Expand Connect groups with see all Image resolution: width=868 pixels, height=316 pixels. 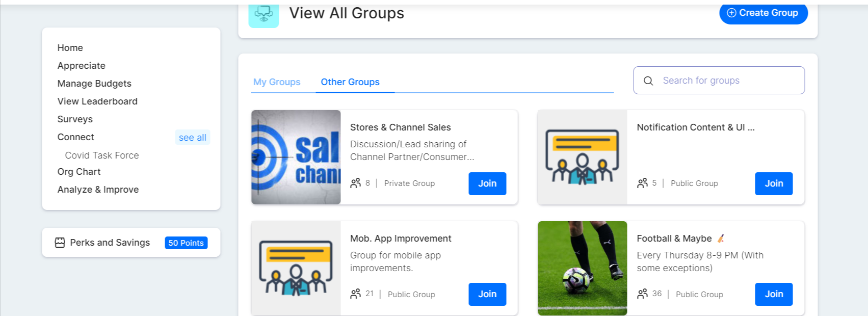[193, 138]
